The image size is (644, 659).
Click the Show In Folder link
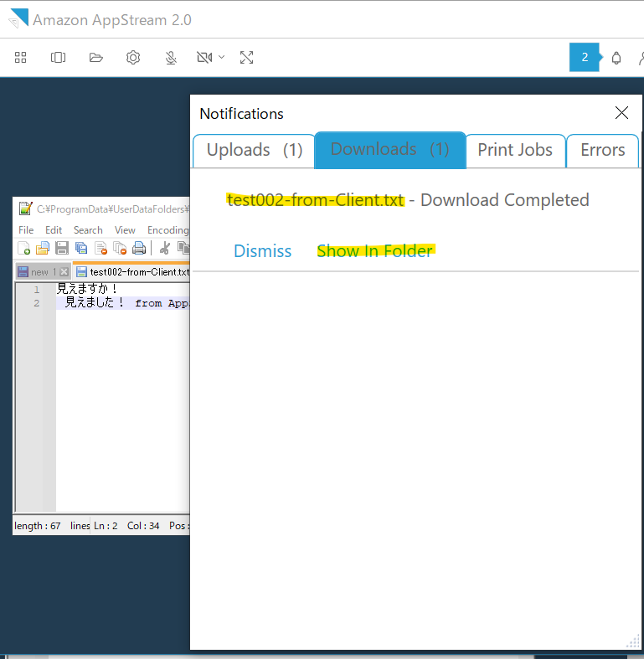pos(375,251)
